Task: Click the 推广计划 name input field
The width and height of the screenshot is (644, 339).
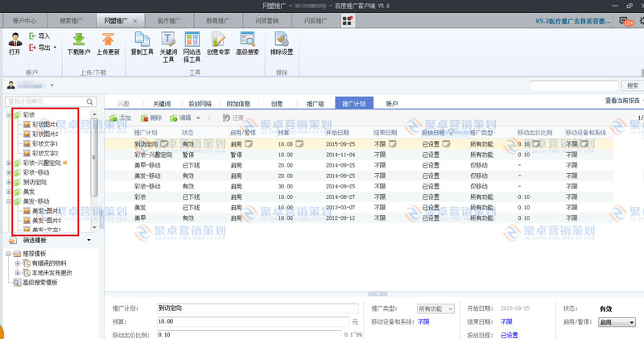Action: [258, 308]
